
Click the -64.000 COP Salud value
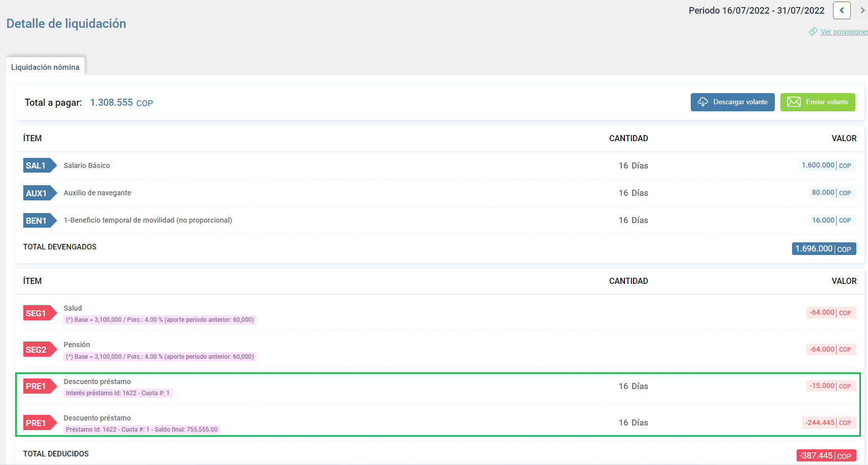(x=831, y=313)
